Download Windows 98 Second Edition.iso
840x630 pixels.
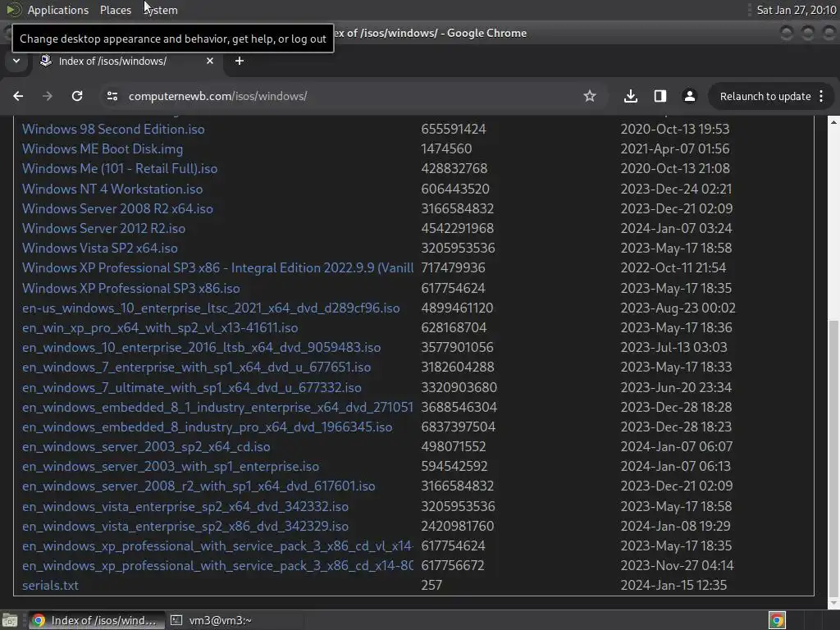point(113,129)
